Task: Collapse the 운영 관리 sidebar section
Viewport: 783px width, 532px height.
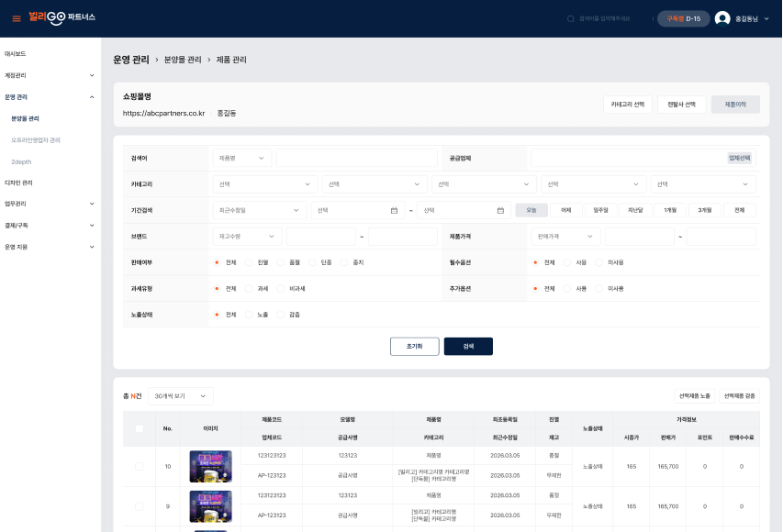Action: pyautogui.click(x=92, y=97)
